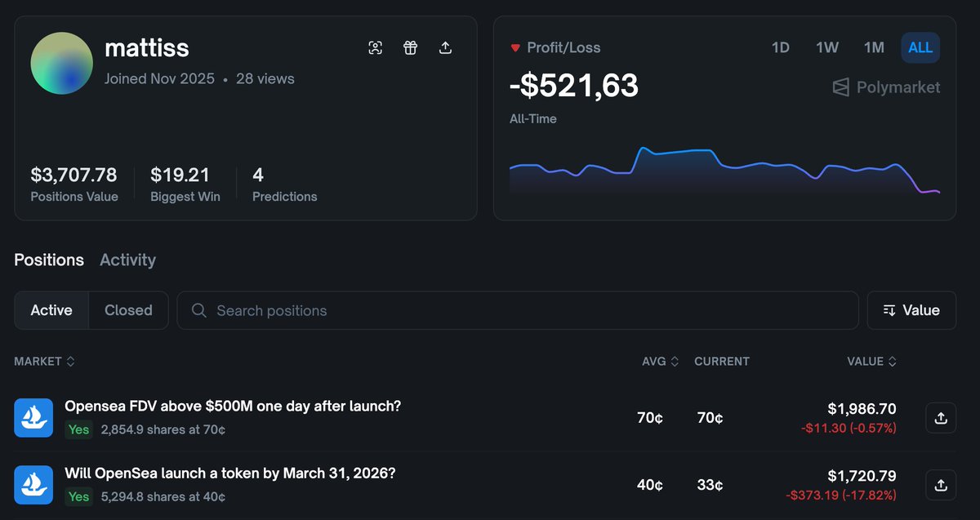Click the 33¢ current price
Image resolution: width=980 pixels, height=520 pixels.
click(710, 485)
